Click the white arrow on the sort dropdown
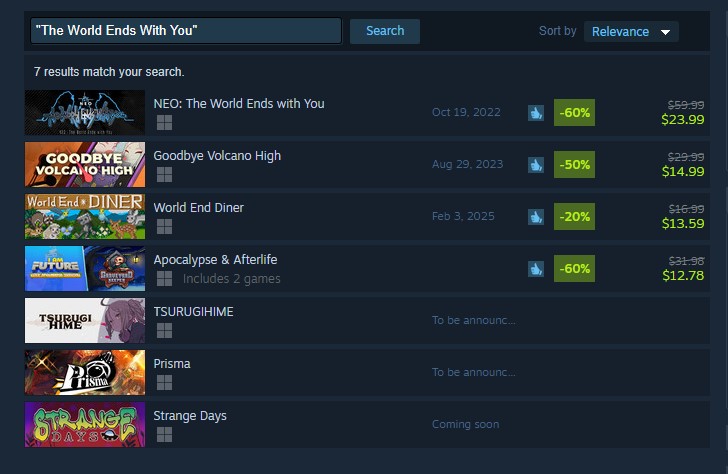Image resolution: width=728 pixels, height=474 pixels. [x=665, y=32]
